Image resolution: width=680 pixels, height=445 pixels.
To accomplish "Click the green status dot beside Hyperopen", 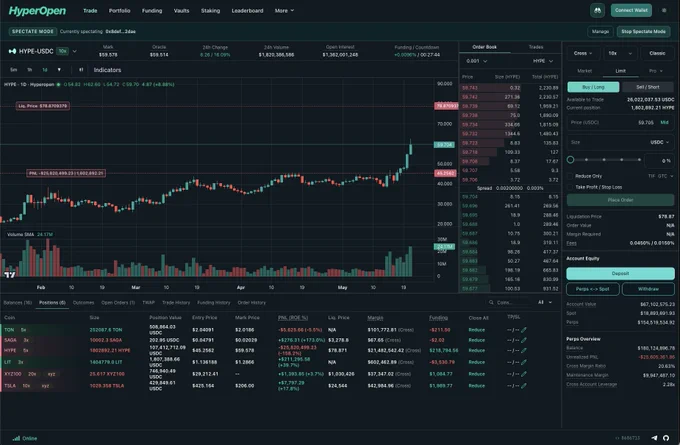I will (x=59, y=85).
